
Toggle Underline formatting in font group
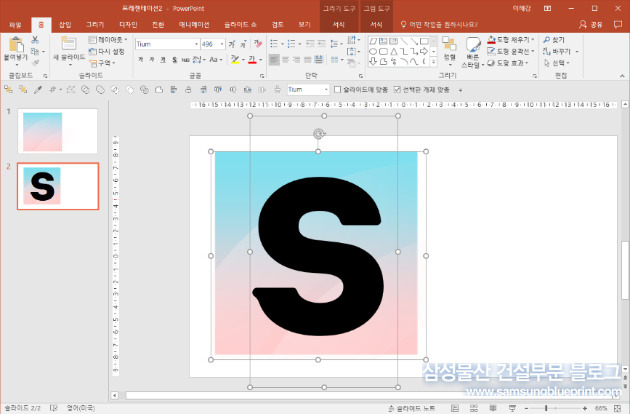(x=163, y=59)
